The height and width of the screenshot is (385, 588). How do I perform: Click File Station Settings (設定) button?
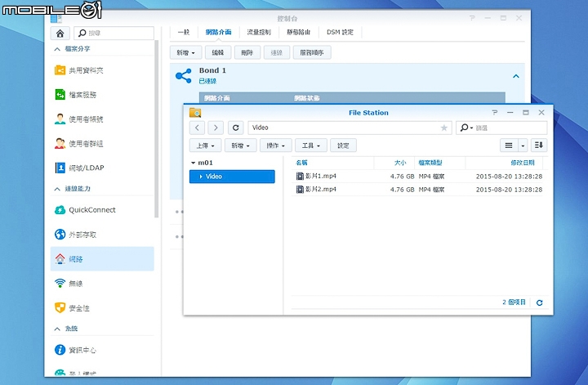pos(343,145)
